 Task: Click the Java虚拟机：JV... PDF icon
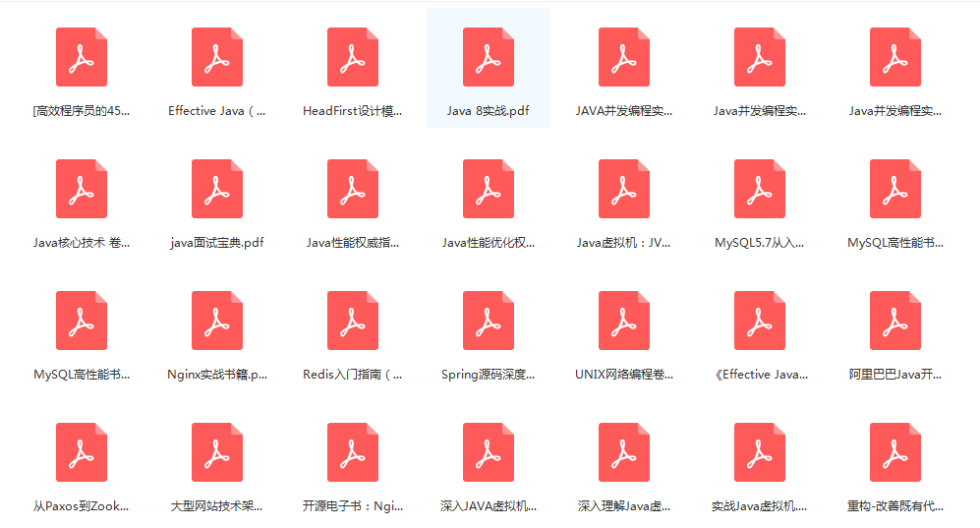click(x=624, y=189)
